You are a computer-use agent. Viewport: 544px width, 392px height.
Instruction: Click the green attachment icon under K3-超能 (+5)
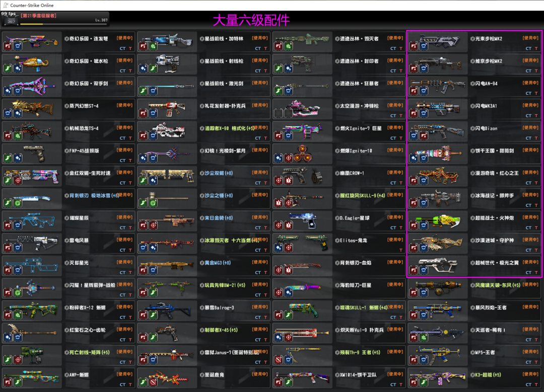point(424,382)
